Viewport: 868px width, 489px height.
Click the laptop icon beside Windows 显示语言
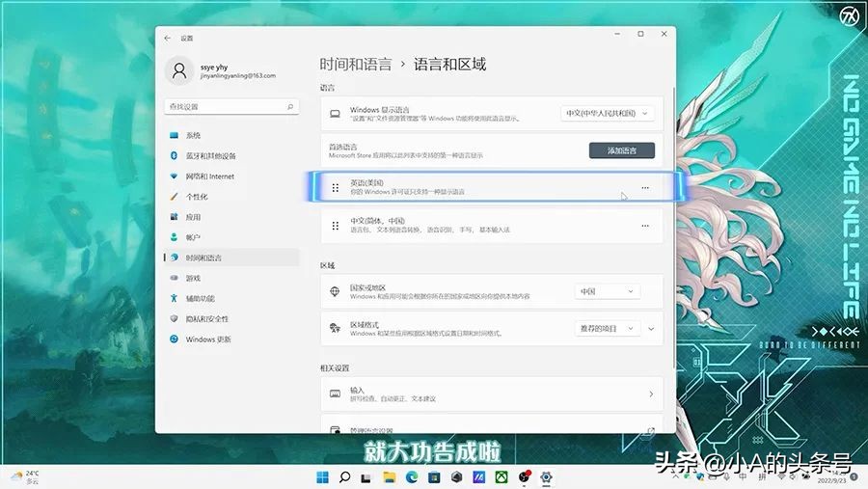[x=335, y=114]
